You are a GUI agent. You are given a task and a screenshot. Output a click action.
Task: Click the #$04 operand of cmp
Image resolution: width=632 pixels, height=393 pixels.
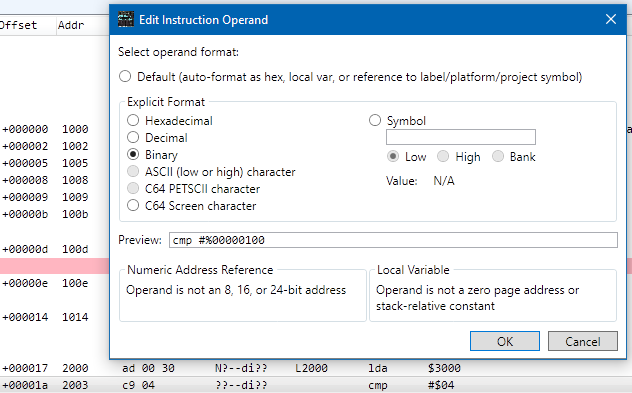tap(441, 385)
